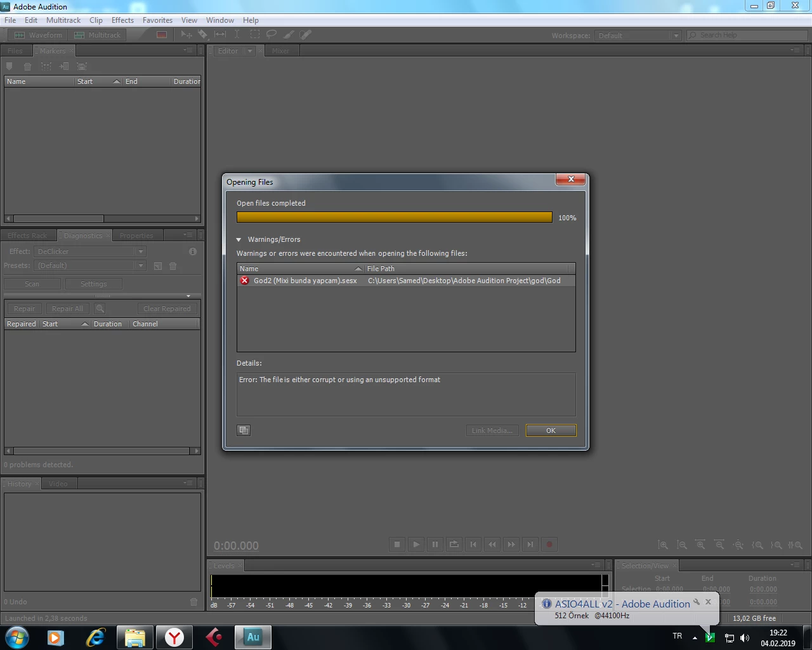The height and width of the screenshot is (650, 812).
Task: Sort the dialog file list by Name column
Action: click(300, 269)
